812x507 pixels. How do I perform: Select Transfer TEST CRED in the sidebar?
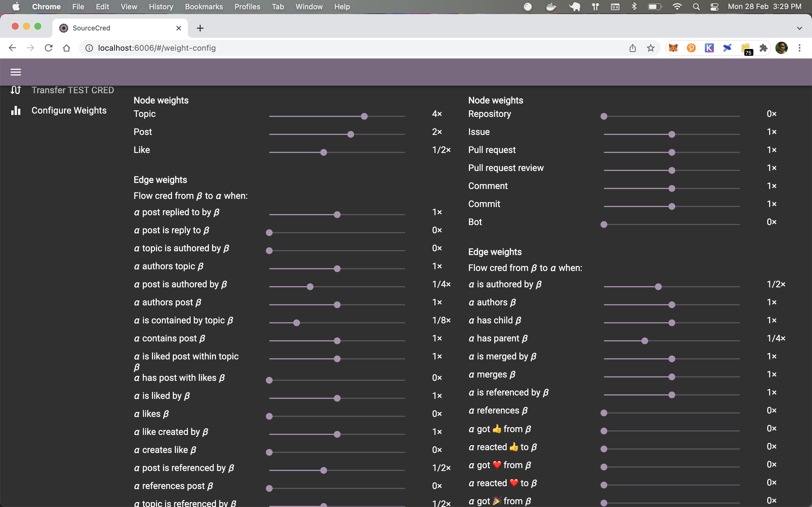pos(73,90)
